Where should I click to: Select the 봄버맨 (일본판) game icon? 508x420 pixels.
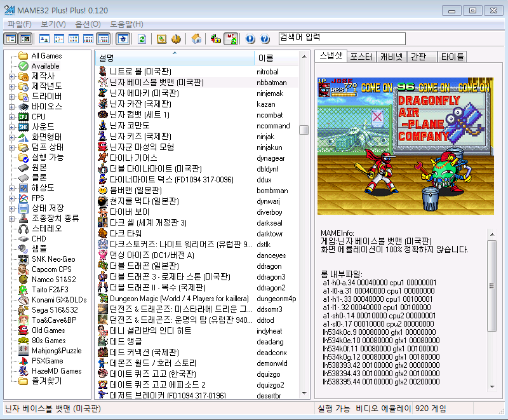(x=103, y=190)
